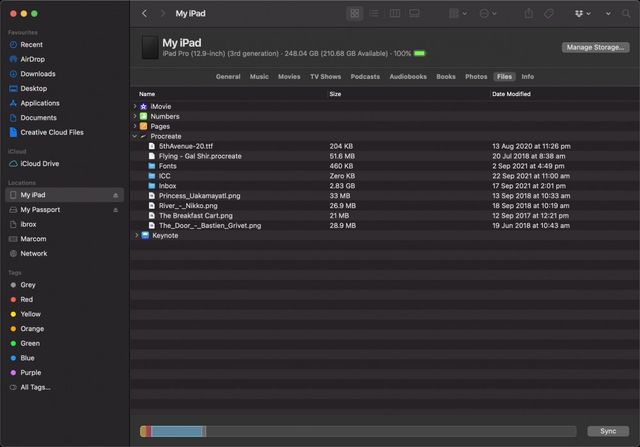Screen dimensions: 640x447
Task: Switch to the General tab
Action: click(x=228, y=77)
